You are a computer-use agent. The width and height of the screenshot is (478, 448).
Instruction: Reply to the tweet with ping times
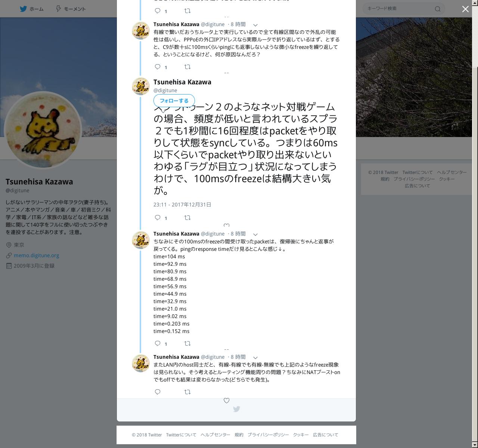(158, 343)
